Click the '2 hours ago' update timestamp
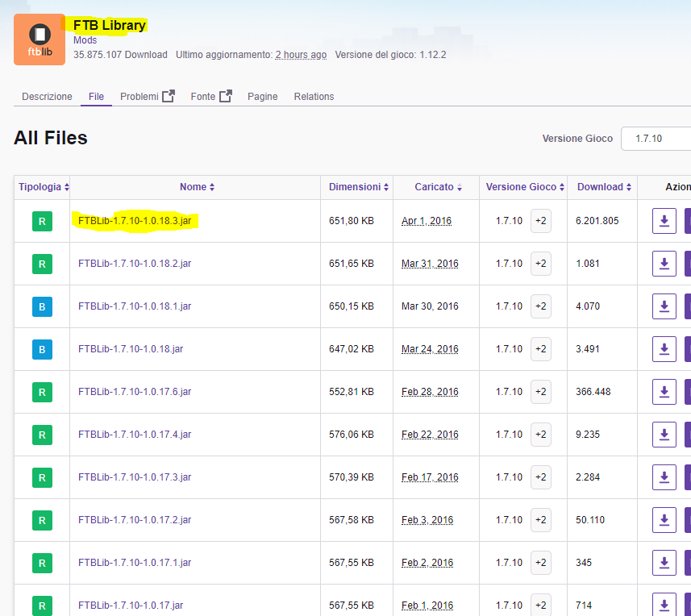691x616 pixels. coord(301,55)
